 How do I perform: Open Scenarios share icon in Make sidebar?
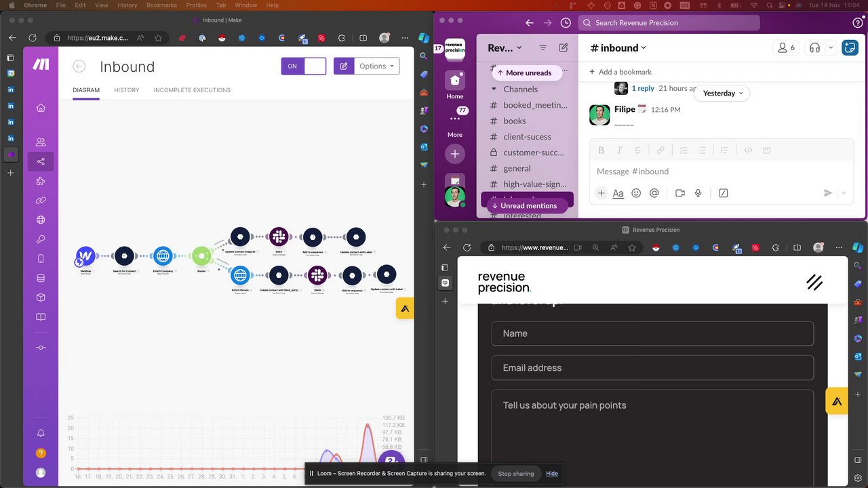[x=41, y=161]
